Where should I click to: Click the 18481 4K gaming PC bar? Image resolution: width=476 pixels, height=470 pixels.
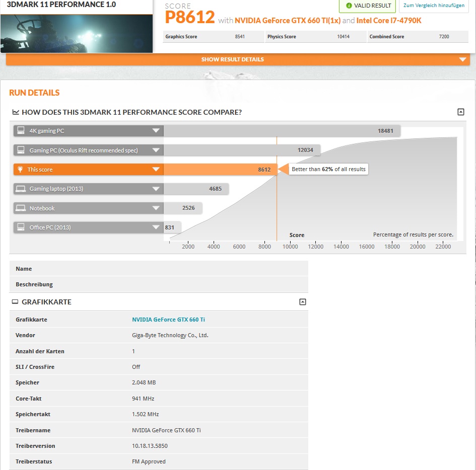282,131
